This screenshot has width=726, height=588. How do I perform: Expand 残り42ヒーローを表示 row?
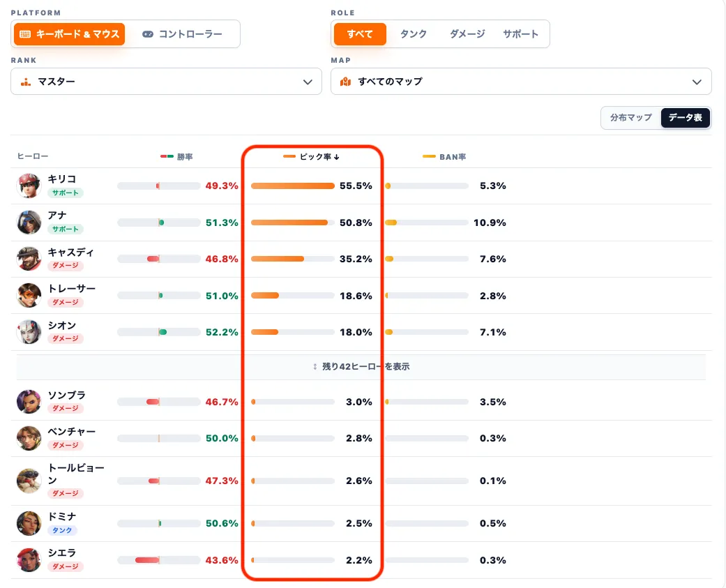tap(361, 367)
